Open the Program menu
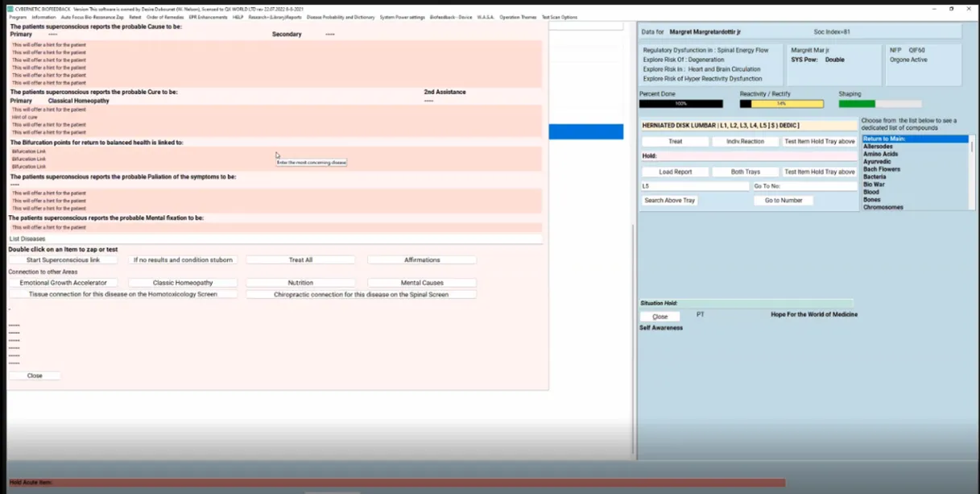This screenshot has height=494, width=980. [17, 17]
